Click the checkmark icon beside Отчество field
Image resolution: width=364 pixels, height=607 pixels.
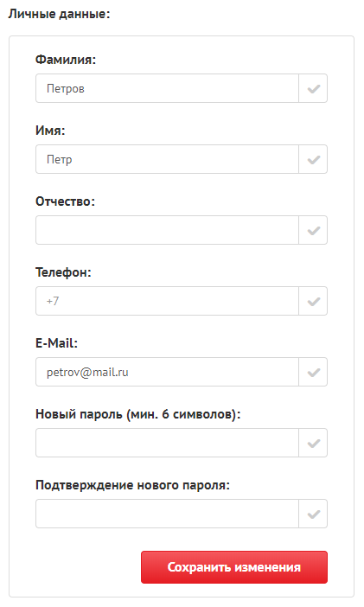313,230
